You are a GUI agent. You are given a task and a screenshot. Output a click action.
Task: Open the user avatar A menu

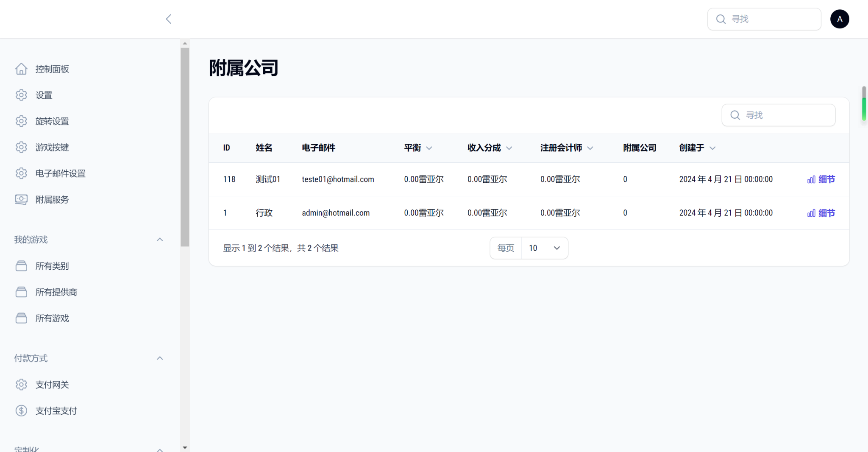839,19
